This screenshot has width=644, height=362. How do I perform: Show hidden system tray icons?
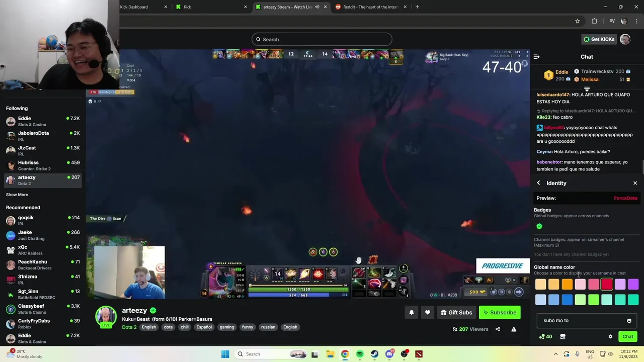pos(555,354)
